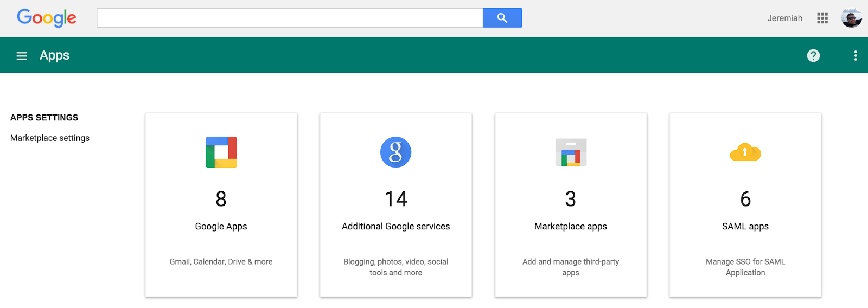Image resolution: width=868 pixels, height=308 pixels.
Task: Open the Google Apps card title
Action: (221, 227)
